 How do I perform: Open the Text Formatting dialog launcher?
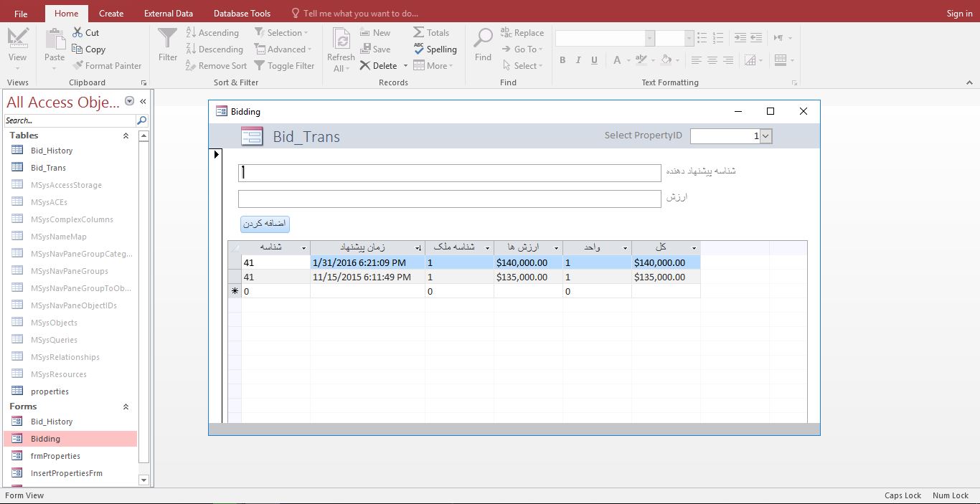(793, 82)
